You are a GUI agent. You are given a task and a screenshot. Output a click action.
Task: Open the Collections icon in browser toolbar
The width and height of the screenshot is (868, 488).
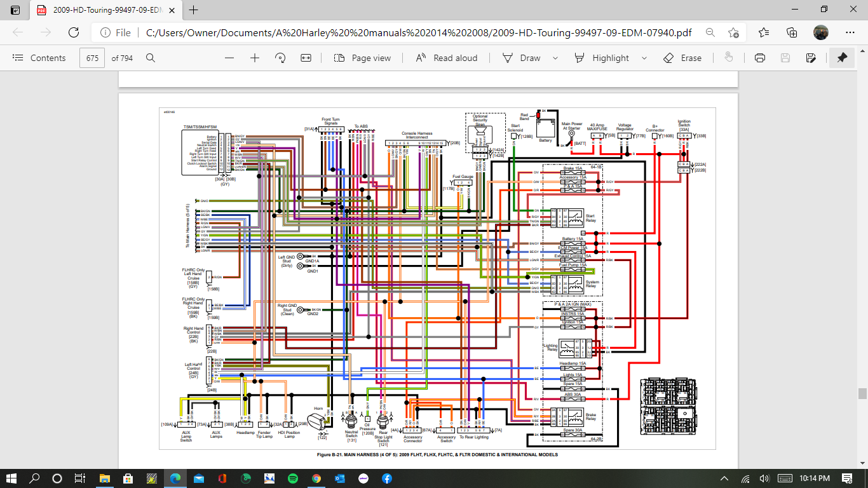(x=792, y=32)
